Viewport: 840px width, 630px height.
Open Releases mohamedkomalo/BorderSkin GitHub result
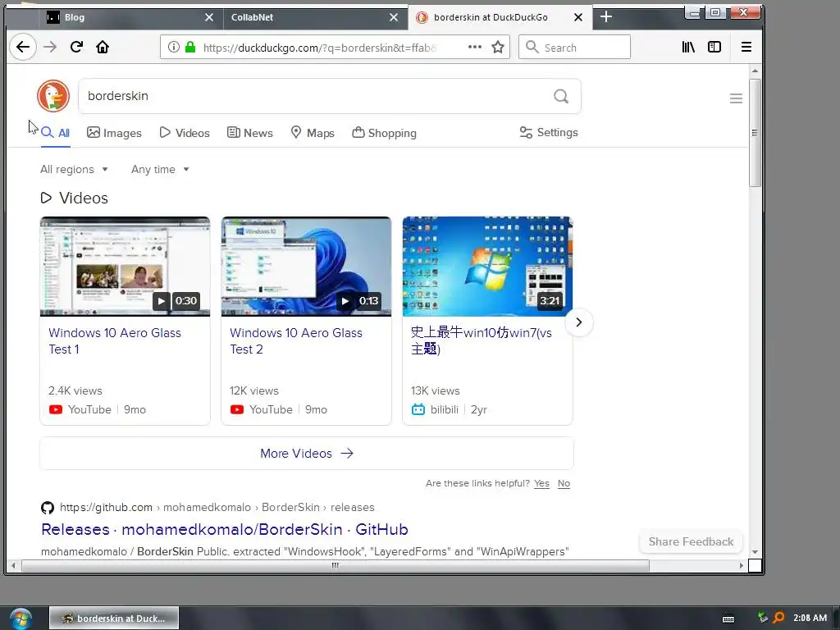pyautogui.click(x=225, y=529)
